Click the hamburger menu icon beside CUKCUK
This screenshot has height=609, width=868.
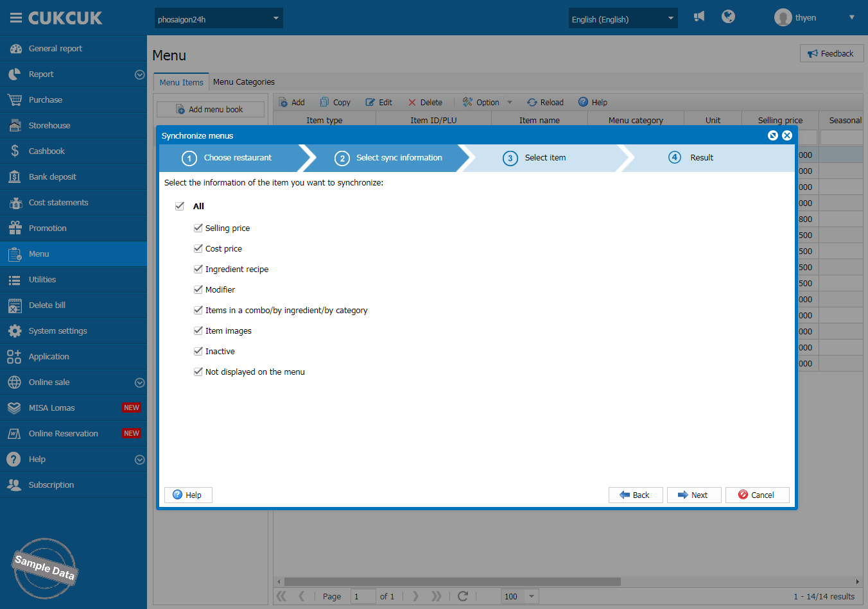(x=15, y=18)
